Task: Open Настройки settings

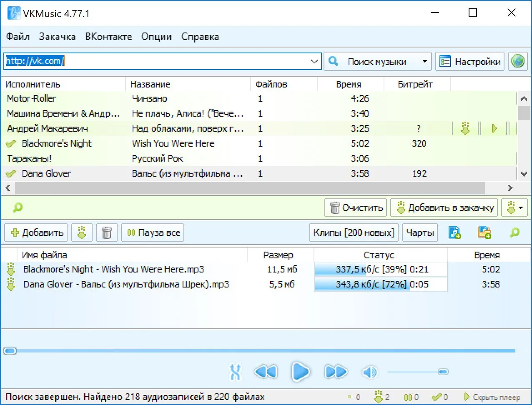Action: 470,62
